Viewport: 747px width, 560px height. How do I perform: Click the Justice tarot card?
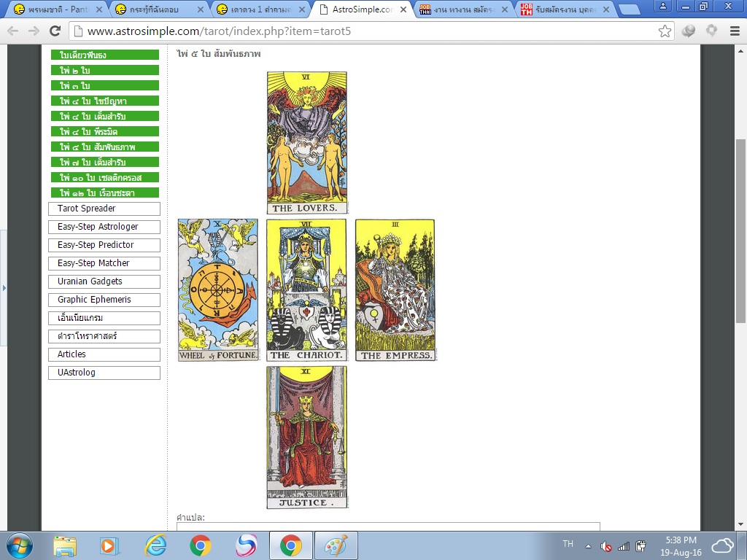coord(307,437)
